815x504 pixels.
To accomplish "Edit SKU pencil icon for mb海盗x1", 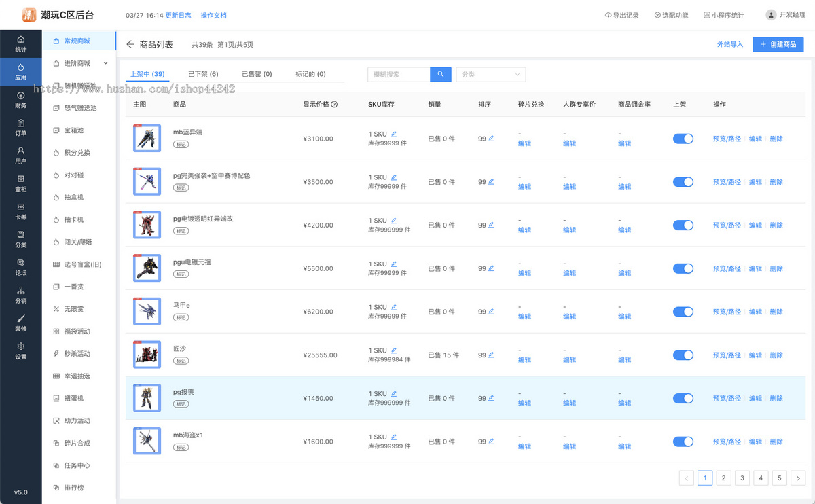I will (394, 437).
